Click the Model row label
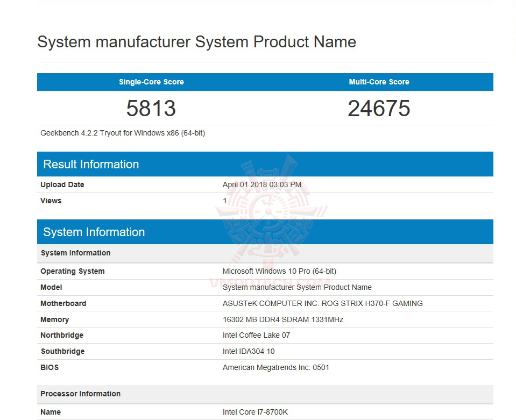This screenshot has width=516, height=420. coord(51,288)
